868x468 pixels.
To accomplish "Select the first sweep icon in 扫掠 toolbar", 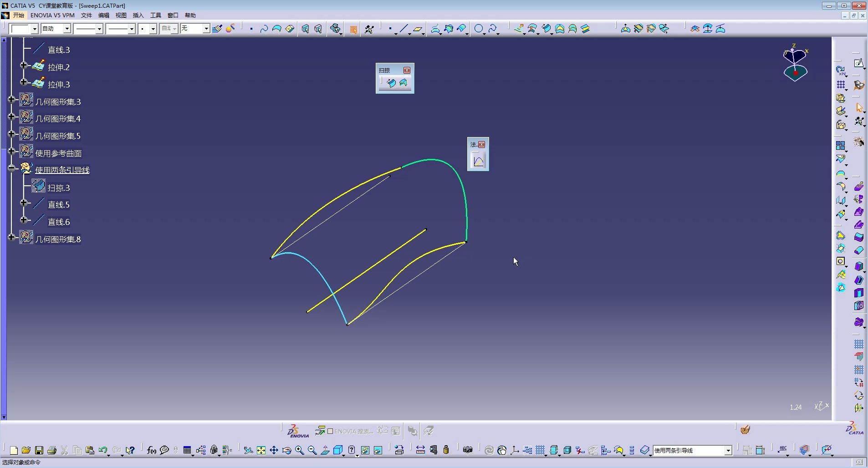I will [x=390, y=83].
